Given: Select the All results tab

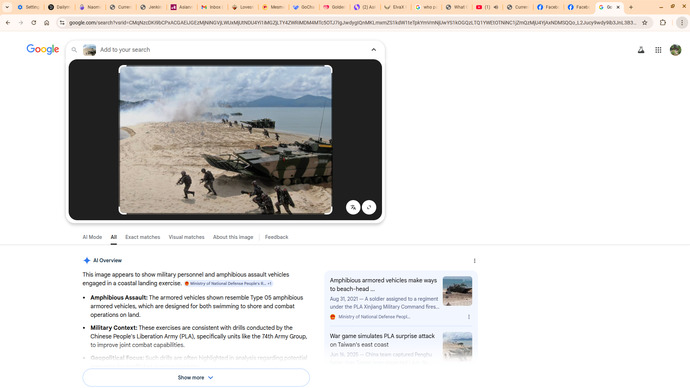Looking at the screenshot, I should (114, 237).
